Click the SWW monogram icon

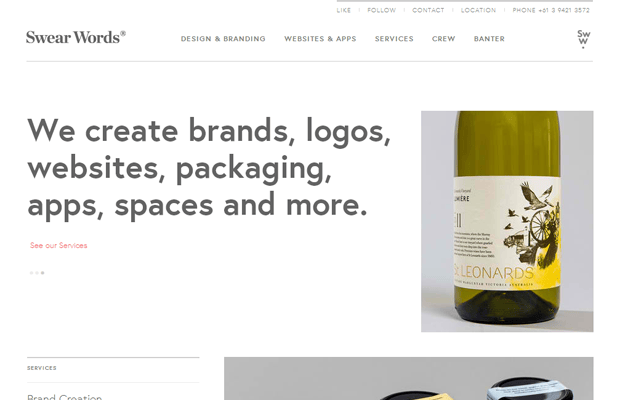tap(584, 39)
